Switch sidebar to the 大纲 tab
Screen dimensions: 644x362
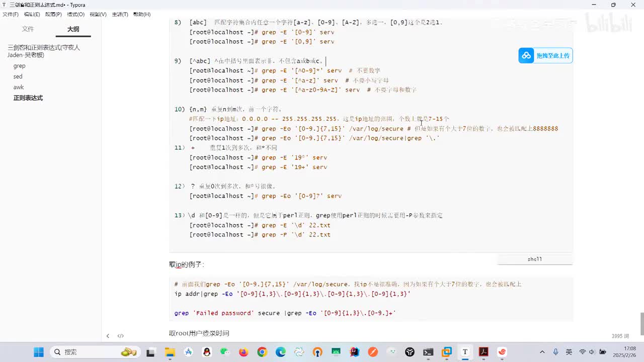coord(73,29)
